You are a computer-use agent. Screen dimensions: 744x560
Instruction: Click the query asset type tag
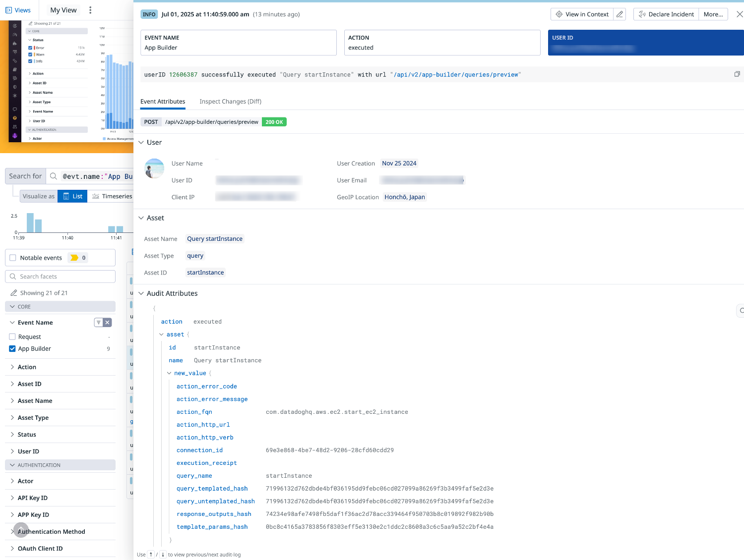click(x=195, y=256)
